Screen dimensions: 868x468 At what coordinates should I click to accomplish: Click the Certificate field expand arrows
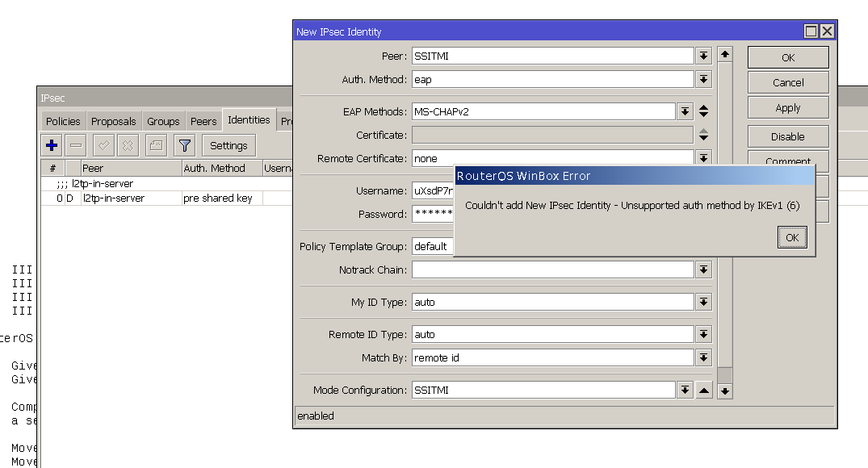click(703, 135)
